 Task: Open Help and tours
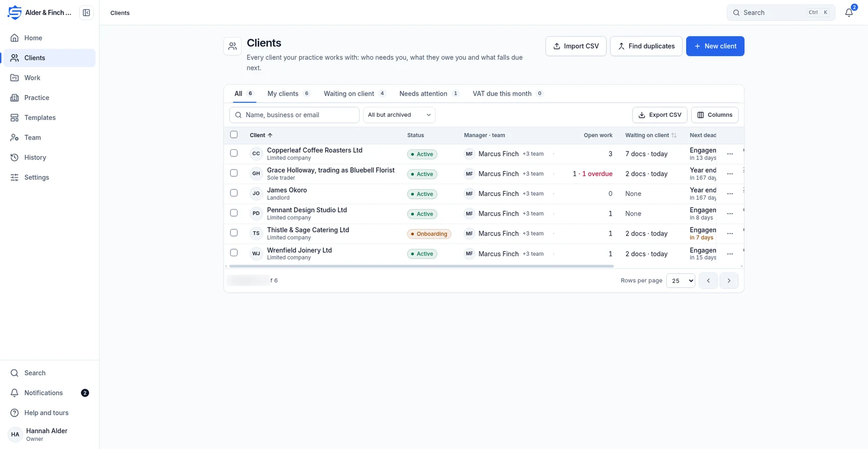[49, 413]
